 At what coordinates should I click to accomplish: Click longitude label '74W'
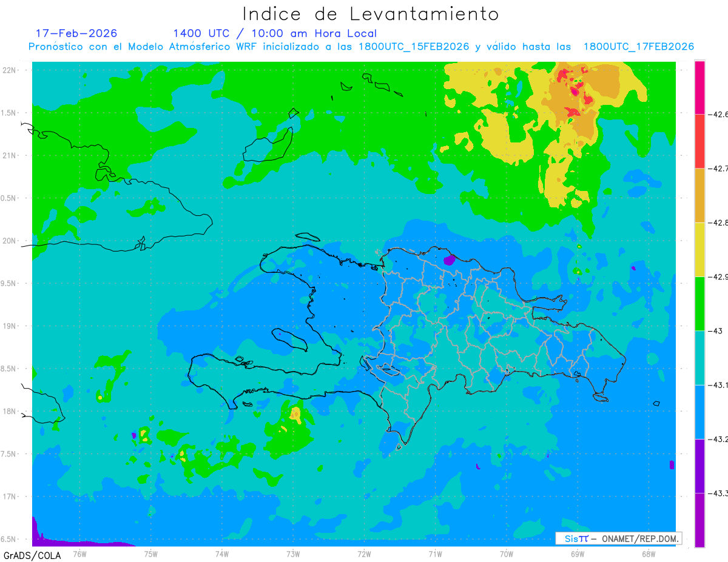[222, 553]
